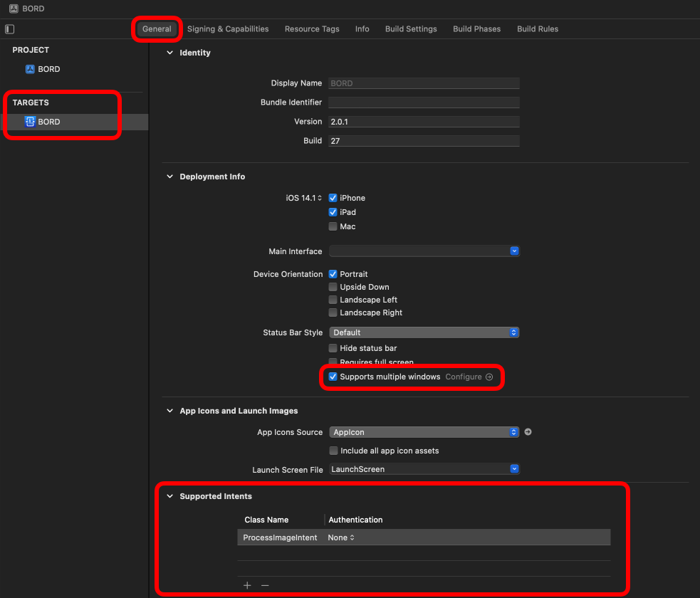The width and height of the screenshot is (700, 598).
Task: Open the Signing & Capabilities tab
Action: pos(228,29)
